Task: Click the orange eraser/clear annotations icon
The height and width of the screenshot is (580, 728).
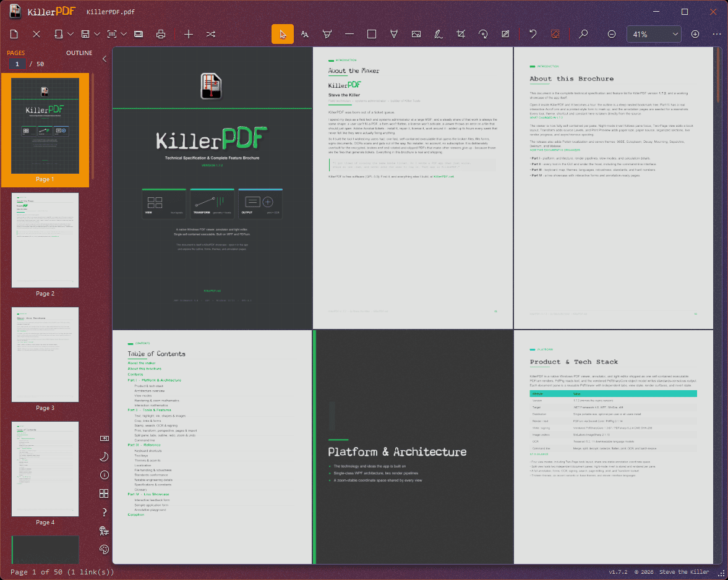Action: tap(555, 35)
